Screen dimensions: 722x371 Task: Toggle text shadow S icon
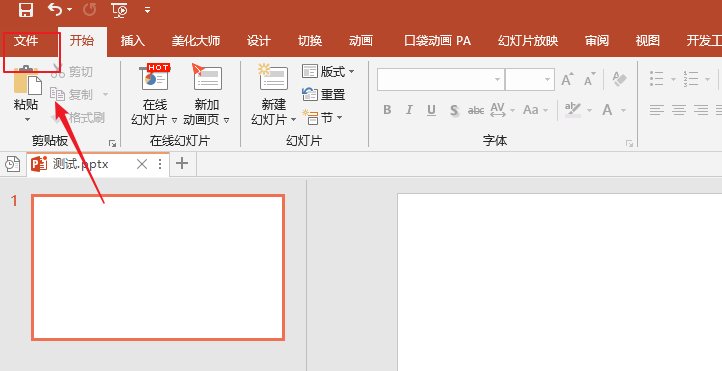click(x=454, y=110)
